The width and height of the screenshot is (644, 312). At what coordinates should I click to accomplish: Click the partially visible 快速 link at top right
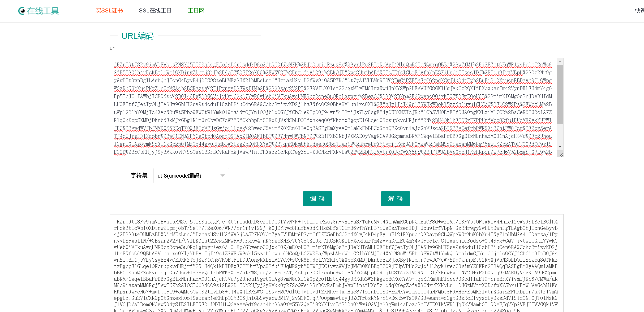click(x=639, y=11)
